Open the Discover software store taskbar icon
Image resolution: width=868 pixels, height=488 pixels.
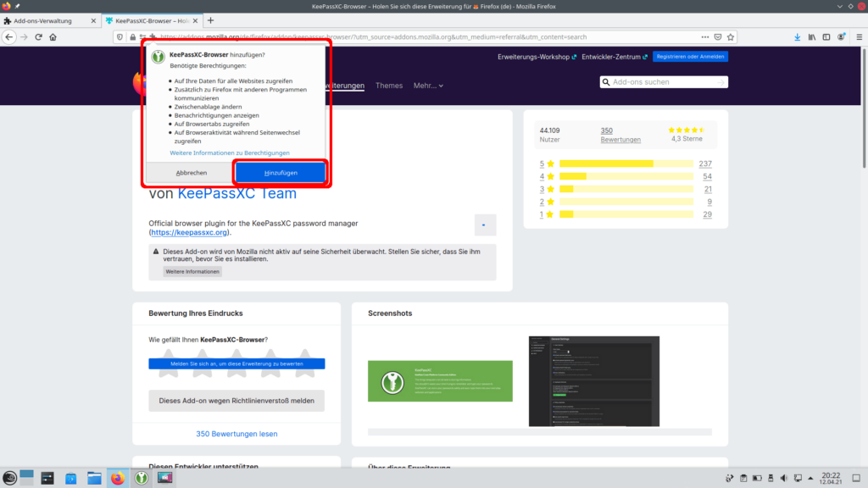(x=71, y=478)
